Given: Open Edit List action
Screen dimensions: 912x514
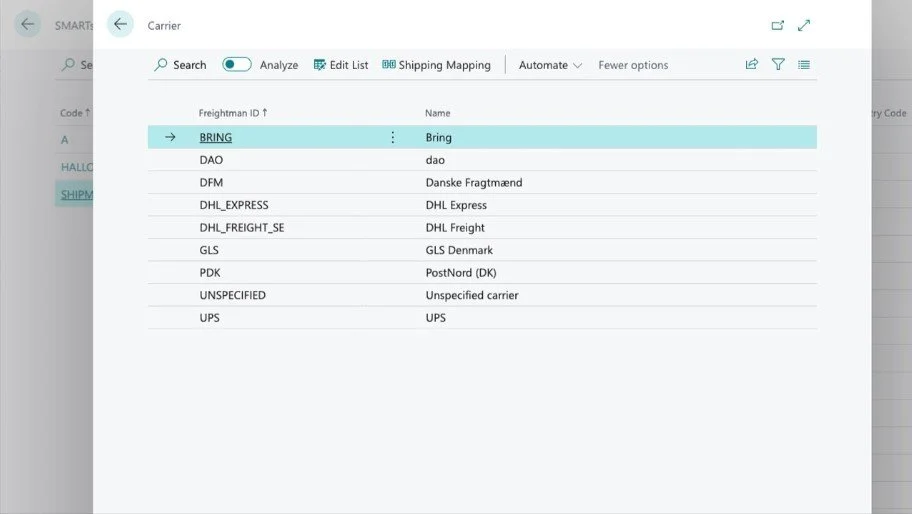Looking at the screenshot, I should 341,65.
